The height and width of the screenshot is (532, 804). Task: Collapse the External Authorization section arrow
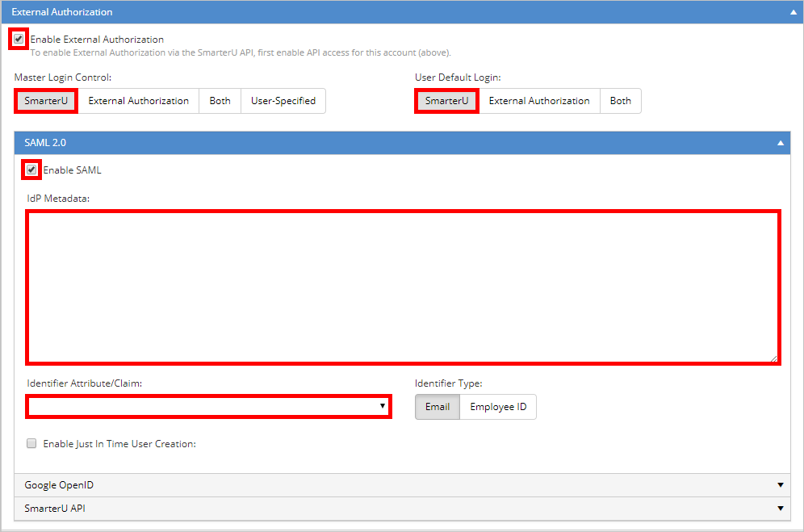tap(794, 12)
